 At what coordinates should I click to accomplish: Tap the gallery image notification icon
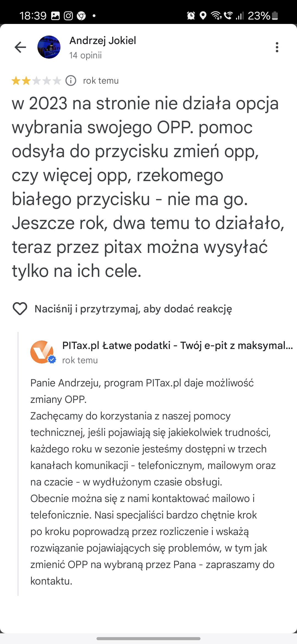55,16
